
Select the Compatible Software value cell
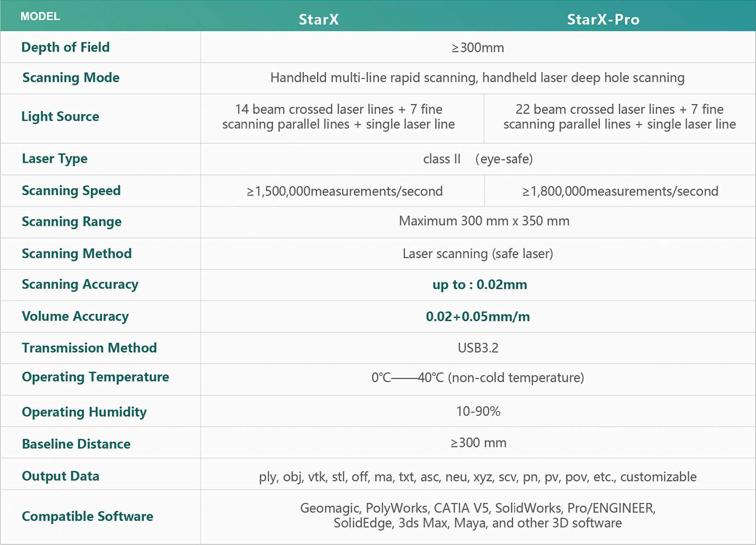tap(478, 517)
